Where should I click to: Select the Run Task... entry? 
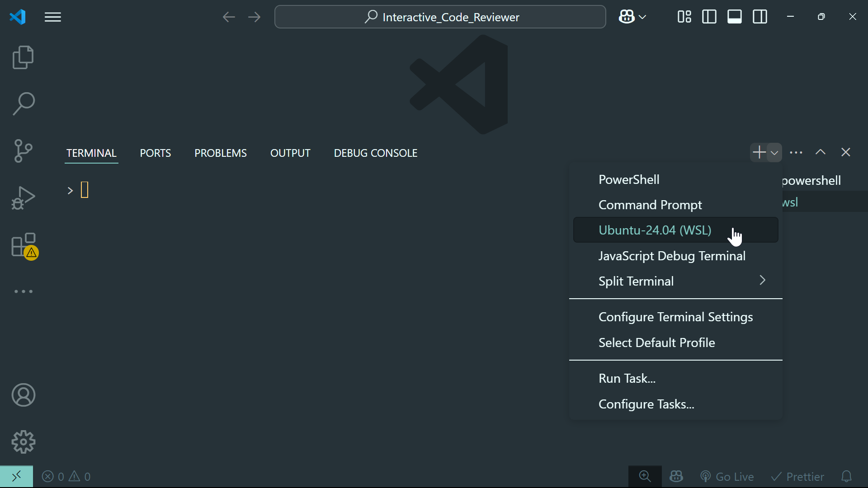(x=676, y=378)
